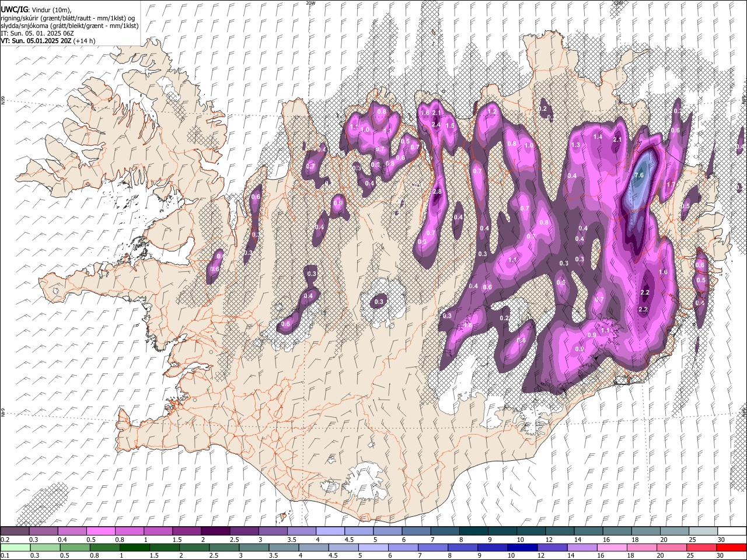Viewport: 747px width, 560px height.
Task: Pick the light pink 16 swatch, lower legend
Action: point(612,548)
